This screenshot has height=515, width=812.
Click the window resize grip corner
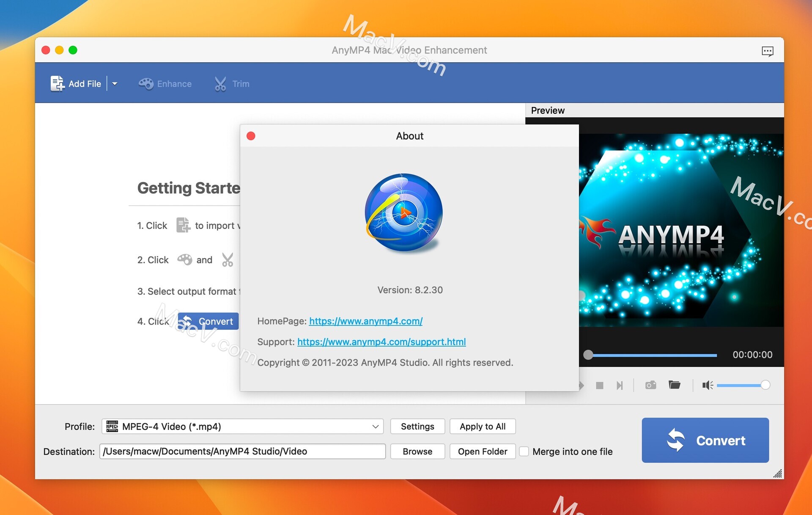[x=778, y=473]
